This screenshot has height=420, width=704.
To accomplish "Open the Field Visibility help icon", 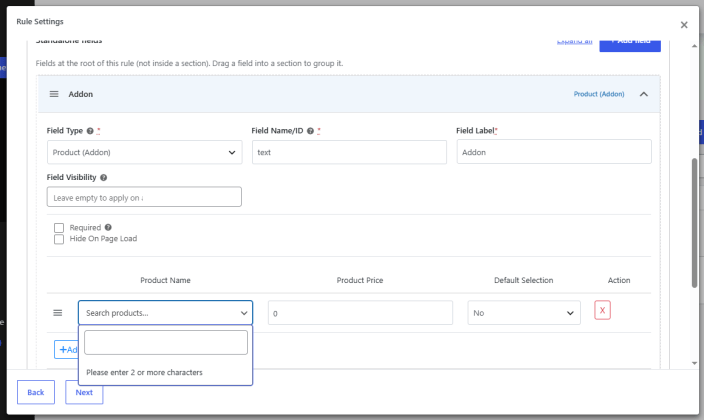I will (103, 177).
